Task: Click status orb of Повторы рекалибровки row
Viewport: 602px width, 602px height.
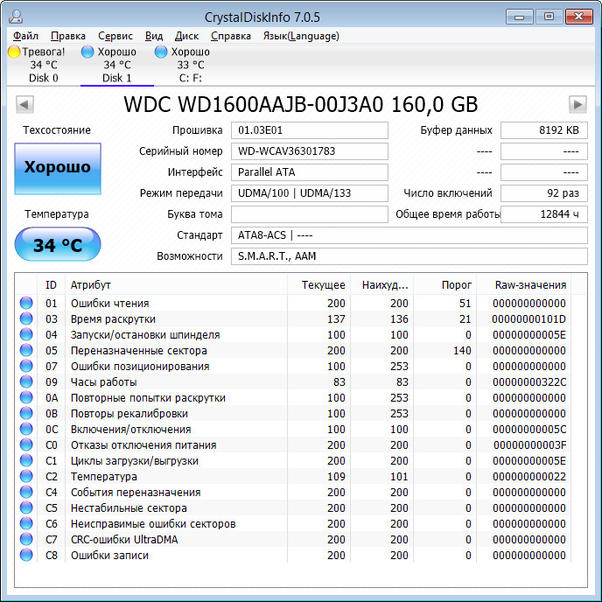Action: tap(26, 413)
